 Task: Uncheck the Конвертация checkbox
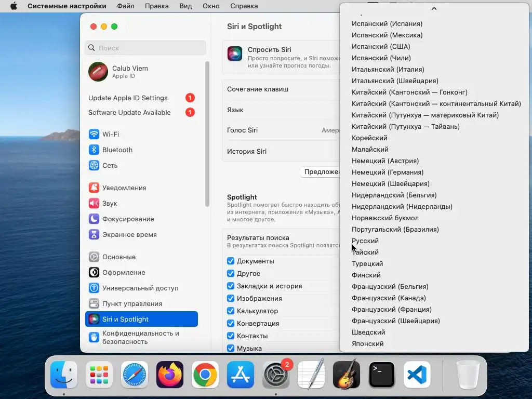[x=231, y=323]
